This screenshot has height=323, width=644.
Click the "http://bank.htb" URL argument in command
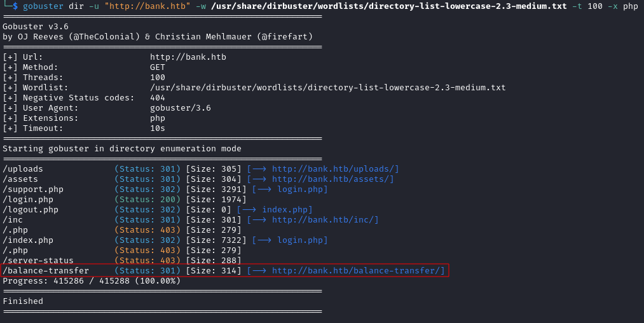point(147,6)
